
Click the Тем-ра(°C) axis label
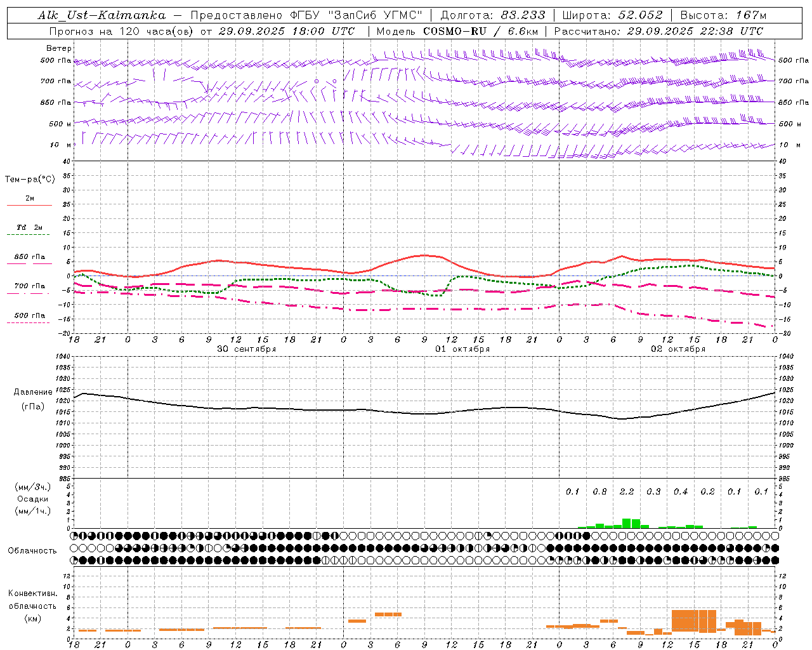pyautogui.click(x=30, y=180)
